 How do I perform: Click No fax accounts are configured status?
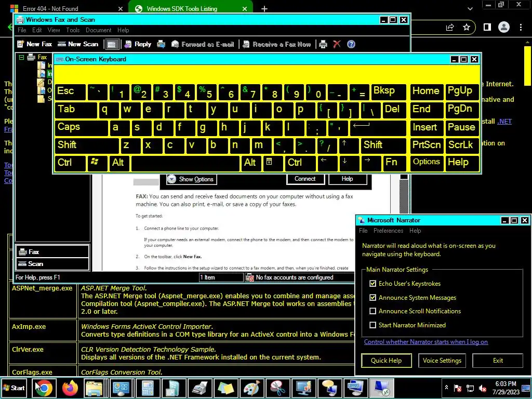click(295, 277)
